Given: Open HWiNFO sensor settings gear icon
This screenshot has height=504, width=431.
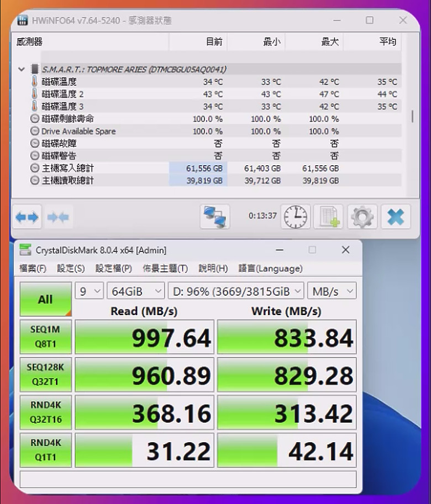Looking at the screenshot, I should pos(362,217).
